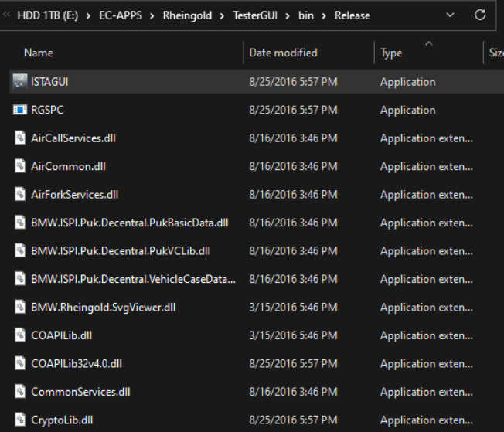Open the address bar history dropdown

click(x=451, y=15)
